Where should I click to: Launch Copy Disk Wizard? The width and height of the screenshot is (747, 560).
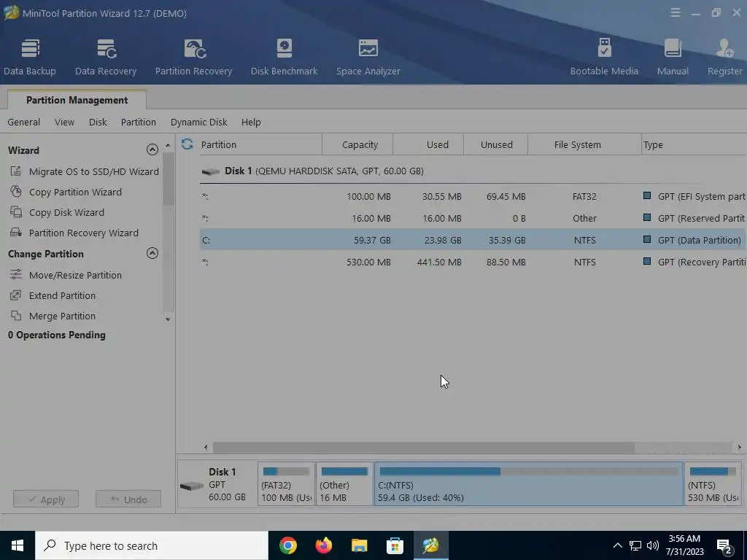[57, 212]
